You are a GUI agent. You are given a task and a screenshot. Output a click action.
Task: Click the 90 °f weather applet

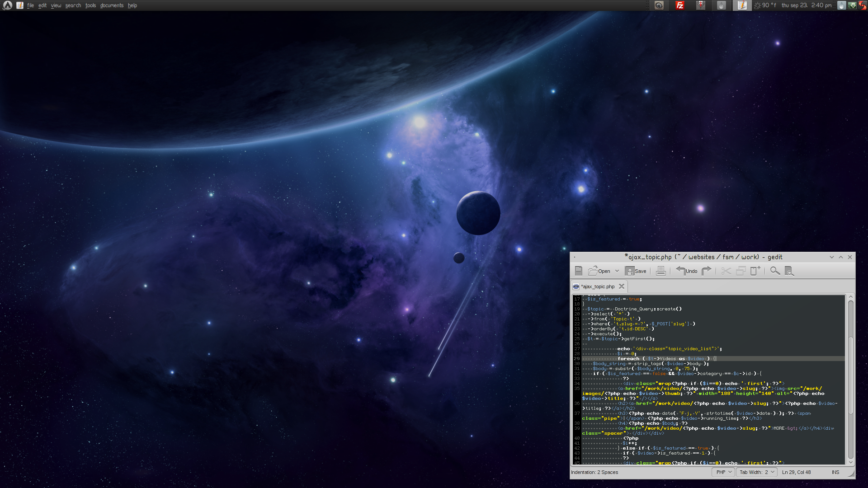[x=765, y=5]
